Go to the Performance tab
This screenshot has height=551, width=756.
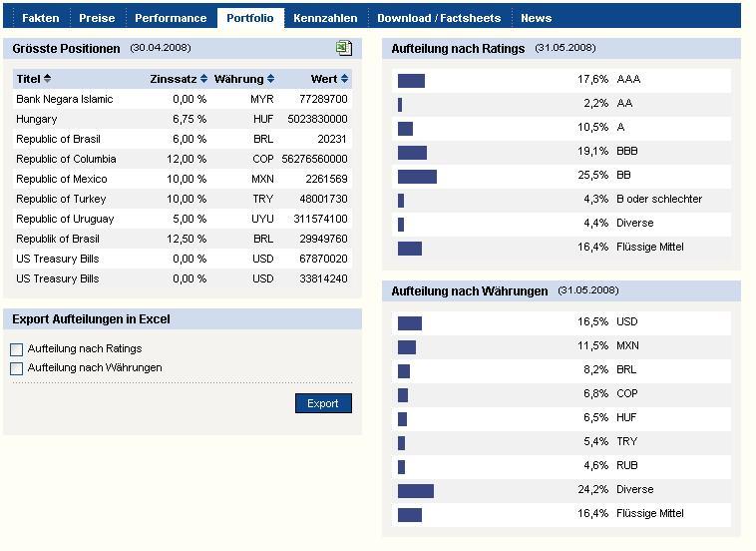point(171,18)
